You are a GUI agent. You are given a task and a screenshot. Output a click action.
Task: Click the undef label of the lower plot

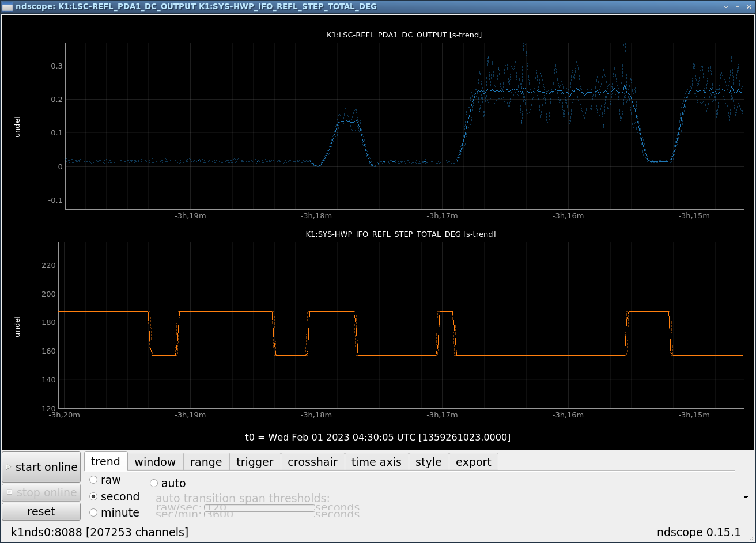pos(17,326)
